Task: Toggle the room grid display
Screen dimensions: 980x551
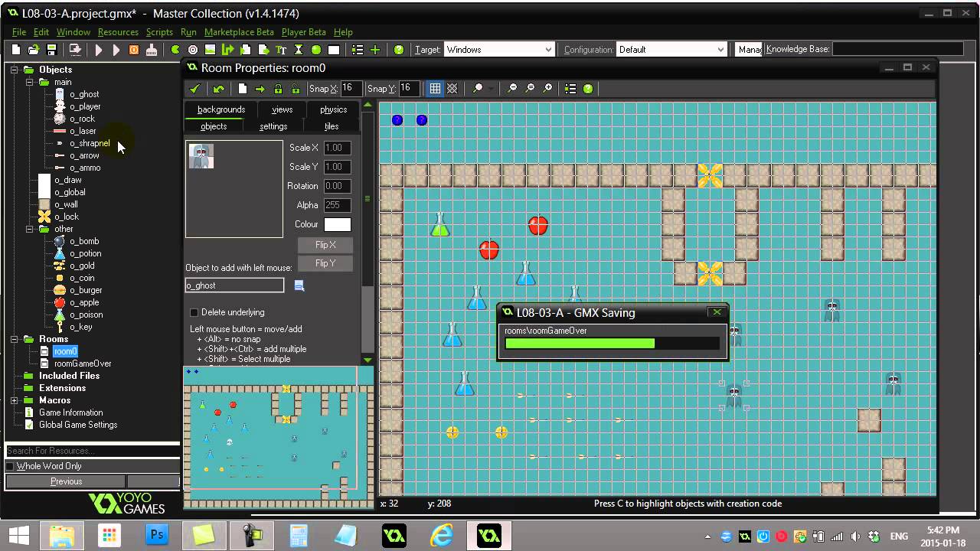Action: [x=435, y=89]
